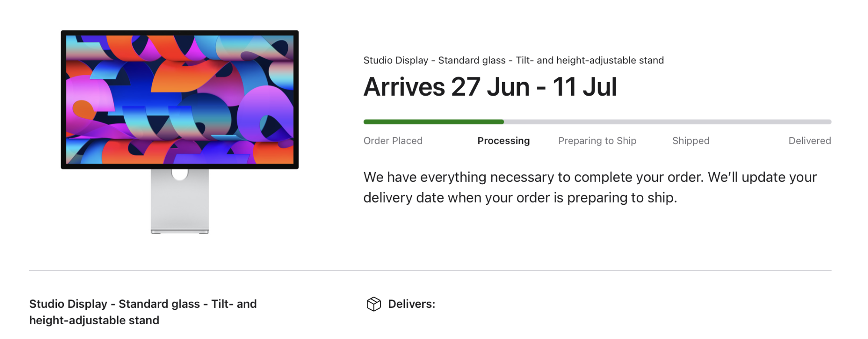868x339 pixels.
Task: Click the Delivers: label
Action: [x=411, y=304]
